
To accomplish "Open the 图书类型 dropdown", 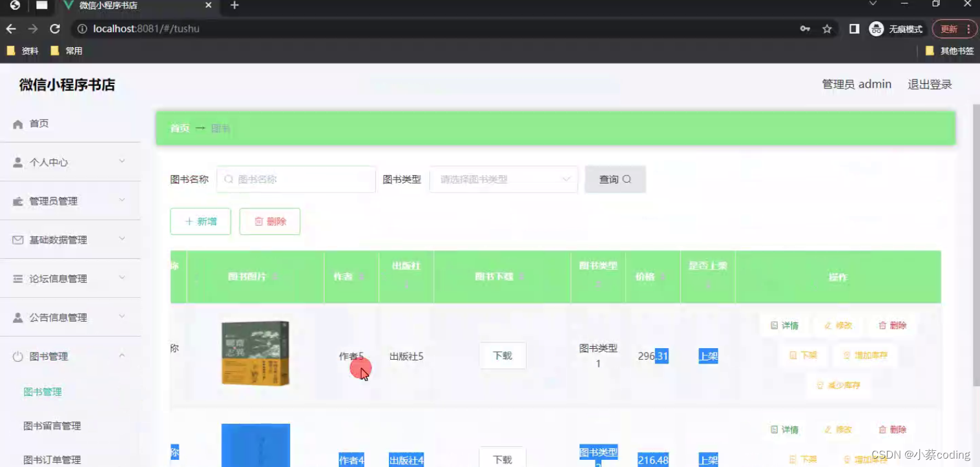I will [x=503, y=179].
